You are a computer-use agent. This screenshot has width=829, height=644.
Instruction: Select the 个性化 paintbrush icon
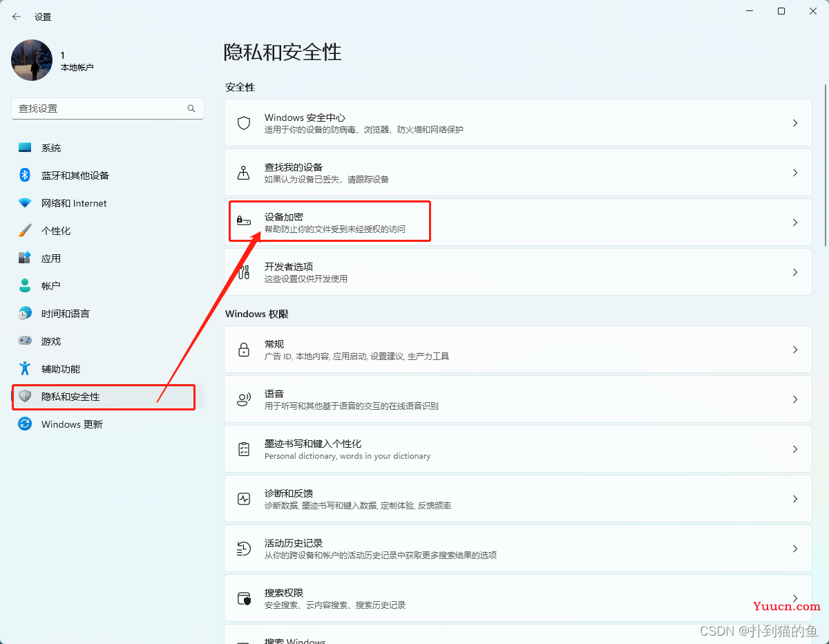coord(25,231)
